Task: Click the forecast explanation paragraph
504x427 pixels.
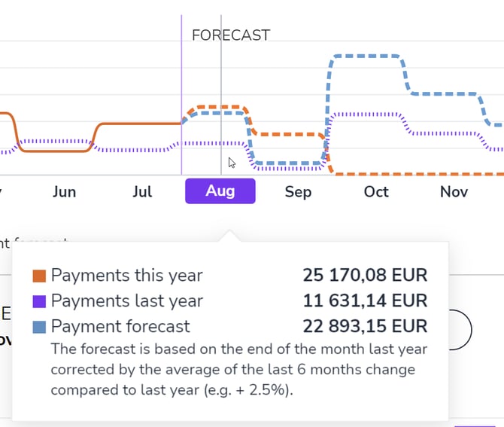Action: pyautogui.click(x=233, y=370)
